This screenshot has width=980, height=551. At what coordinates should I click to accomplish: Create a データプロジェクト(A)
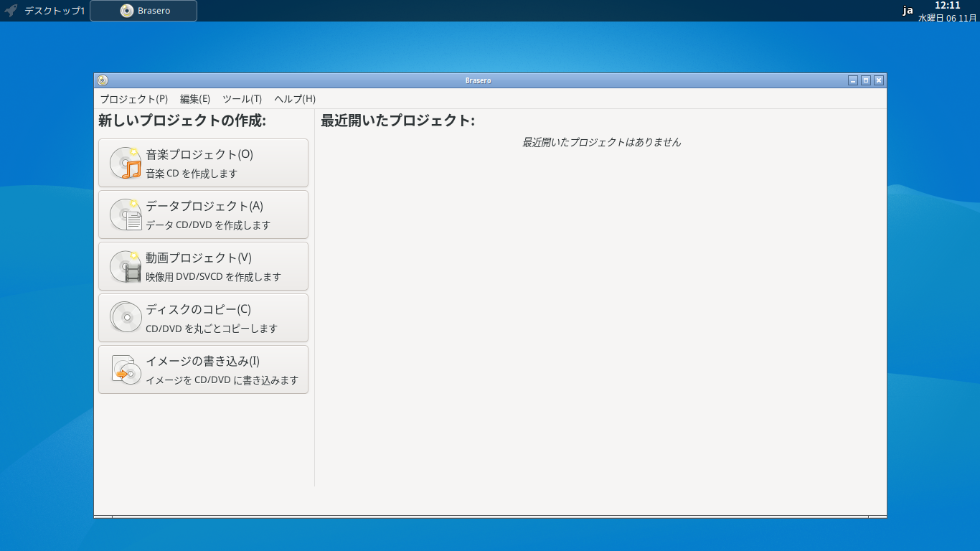[x=203, y=215]
